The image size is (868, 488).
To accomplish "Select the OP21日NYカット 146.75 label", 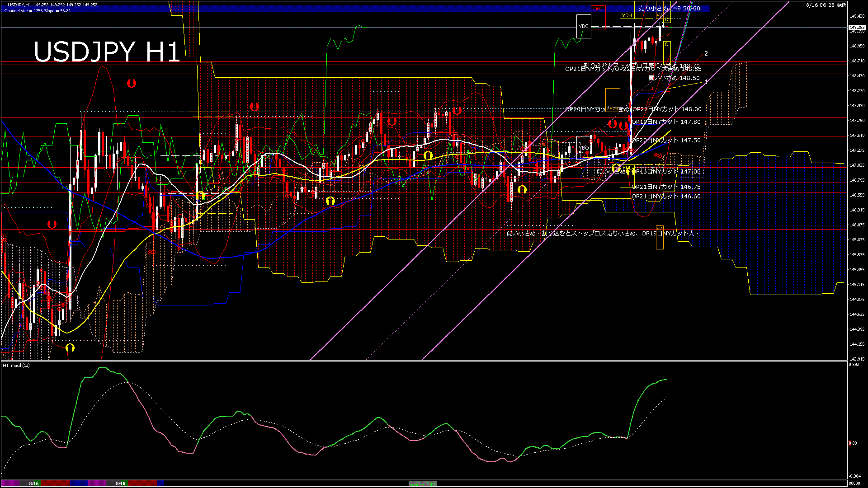I will tap(666, 187).
